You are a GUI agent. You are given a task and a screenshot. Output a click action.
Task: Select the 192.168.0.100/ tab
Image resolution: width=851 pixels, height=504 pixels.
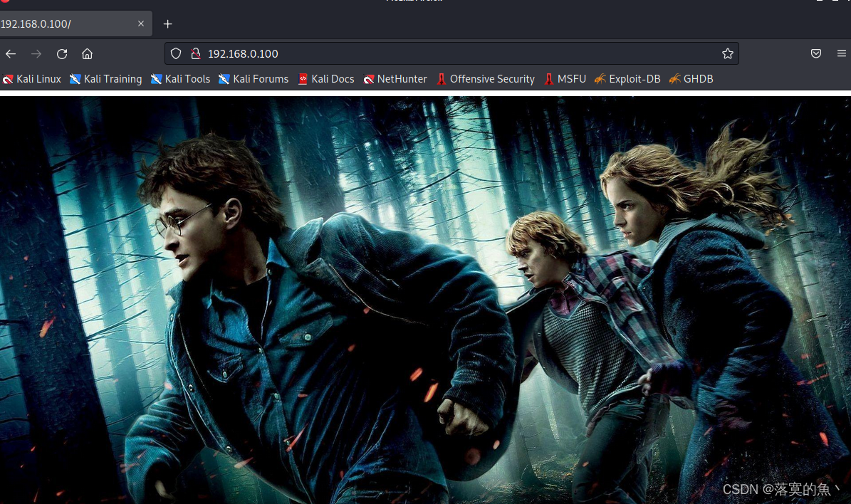pyautogui.click(x=75, y=24)
